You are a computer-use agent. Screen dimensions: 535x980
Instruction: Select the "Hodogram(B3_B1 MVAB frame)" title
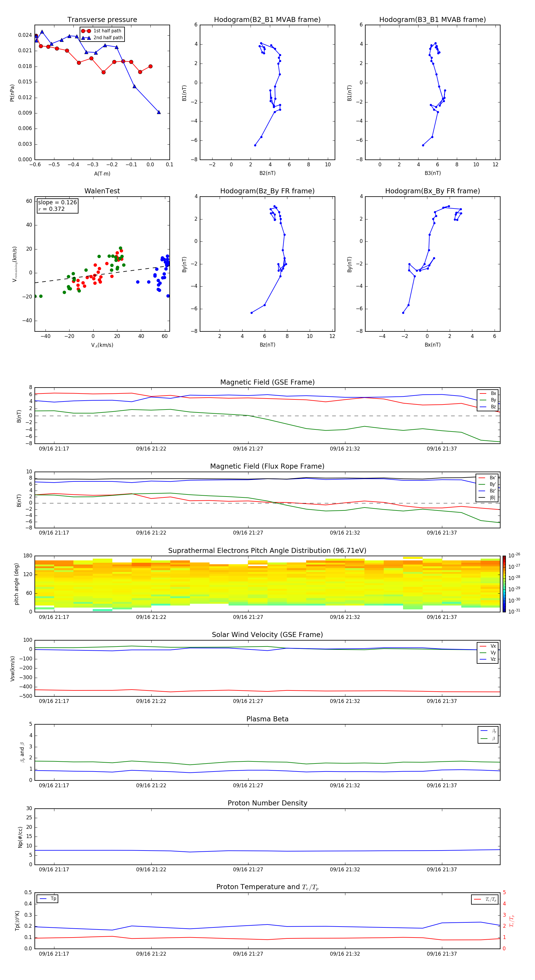point(432,20)
